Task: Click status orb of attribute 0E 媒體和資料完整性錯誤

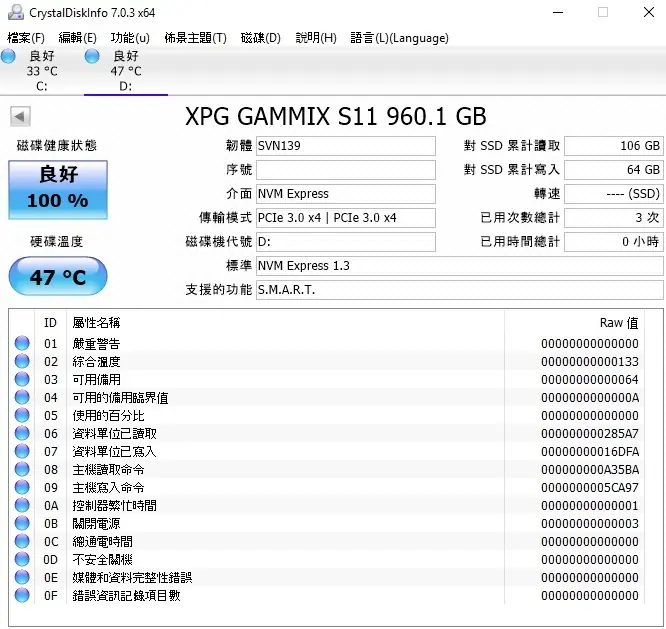Action: click(x=22, y=577)
